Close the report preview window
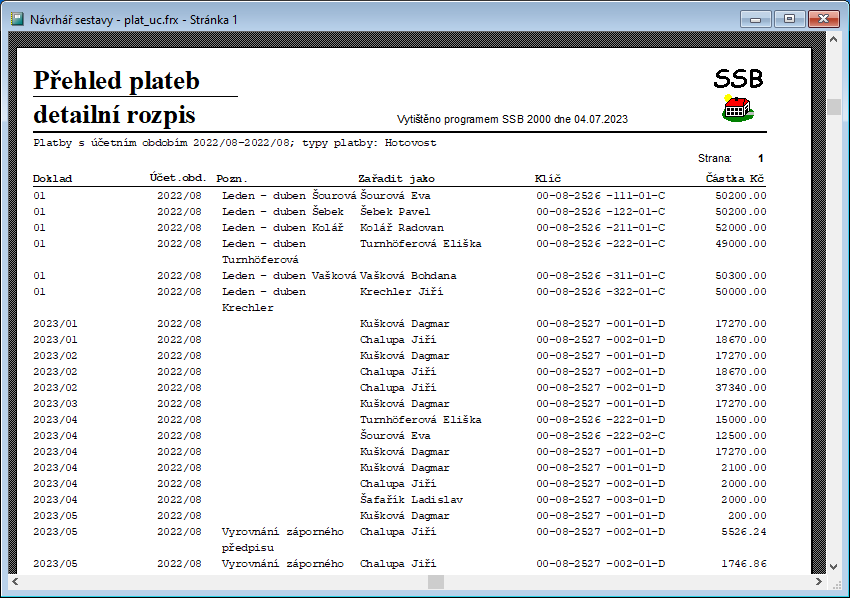The width and height of the screenshot is (850, 598). point(823,19)
